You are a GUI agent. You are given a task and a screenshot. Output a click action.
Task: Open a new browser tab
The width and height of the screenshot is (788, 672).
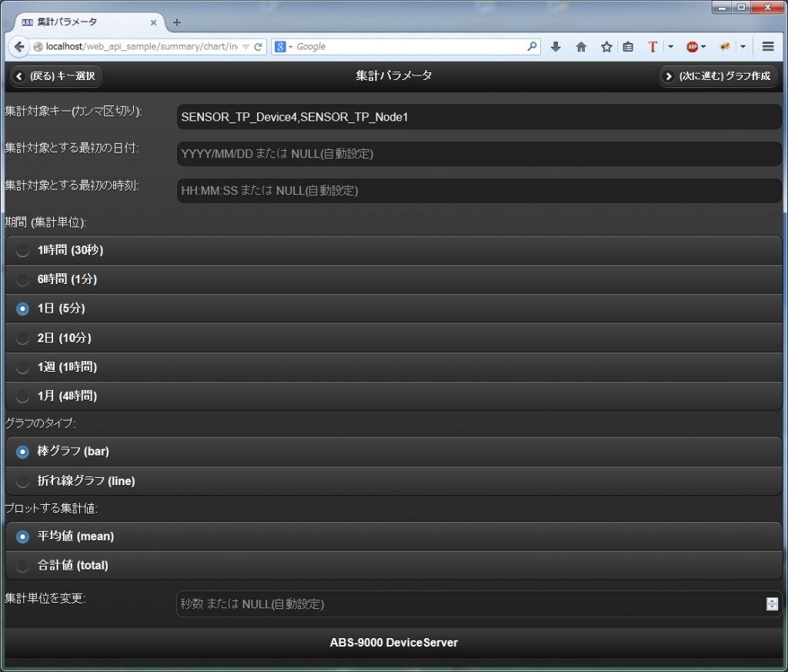(176, 22)
